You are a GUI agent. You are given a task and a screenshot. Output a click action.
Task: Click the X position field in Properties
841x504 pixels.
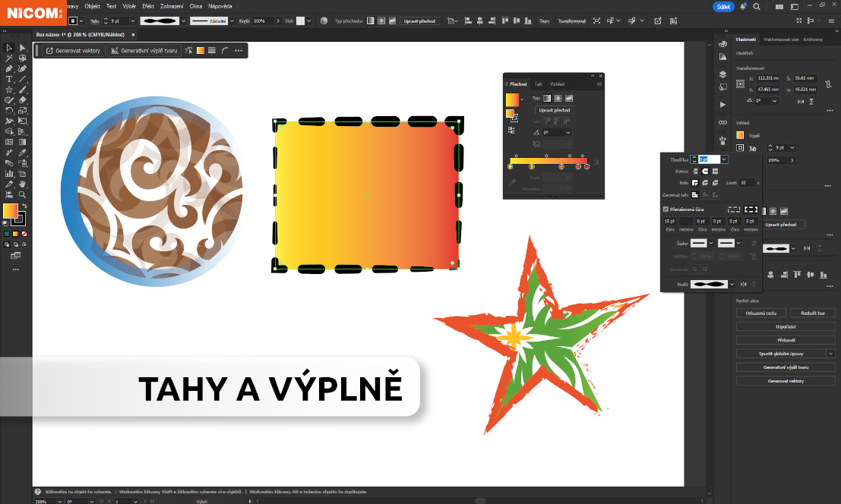point(769,78)
